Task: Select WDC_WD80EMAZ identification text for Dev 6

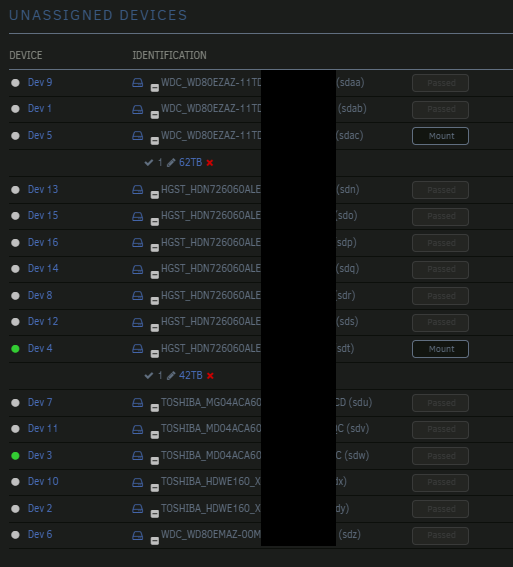Action: [211, 534]
